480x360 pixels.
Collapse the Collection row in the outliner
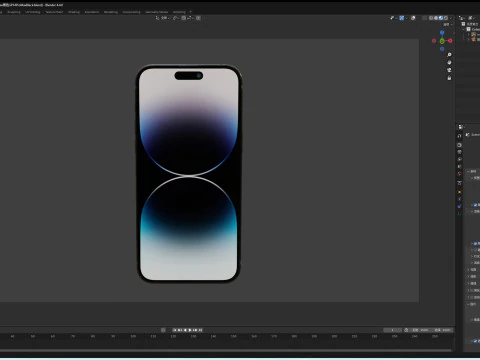click(x=463, y=29)
